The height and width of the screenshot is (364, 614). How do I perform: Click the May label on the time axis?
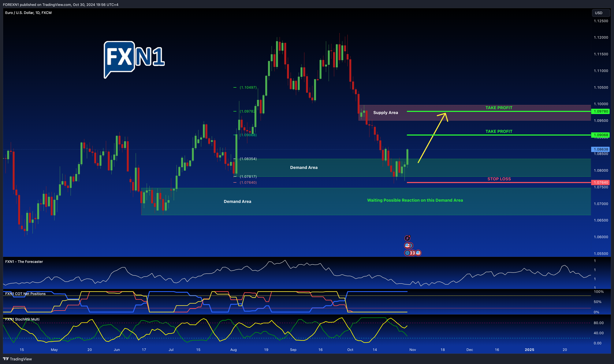(x=54, y=349)
